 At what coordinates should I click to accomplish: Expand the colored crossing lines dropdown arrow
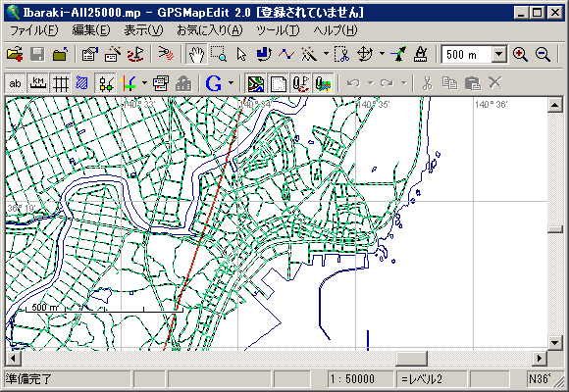pos(144,83)
